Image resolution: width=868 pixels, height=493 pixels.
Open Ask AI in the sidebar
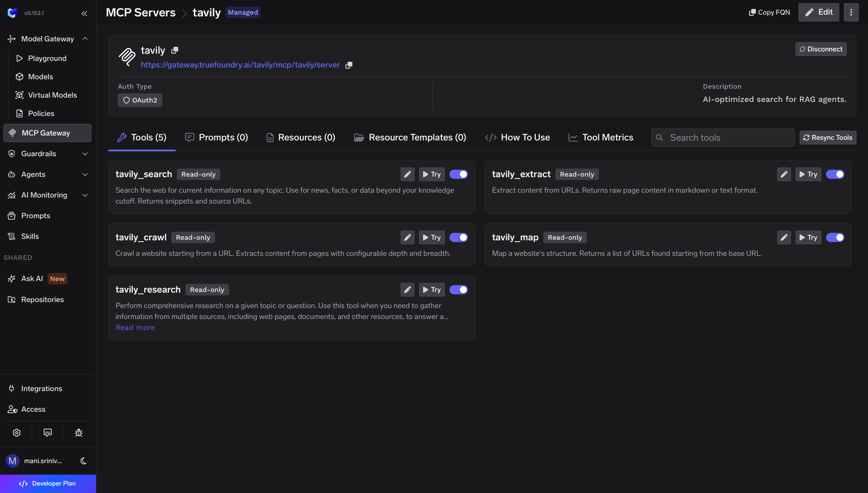(32, 279)
